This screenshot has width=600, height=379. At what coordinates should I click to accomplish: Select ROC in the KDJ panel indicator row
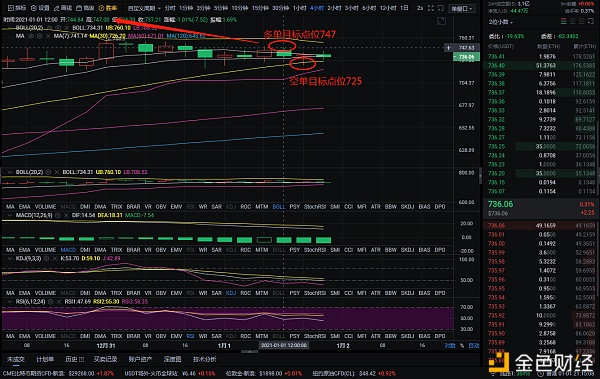245,293
